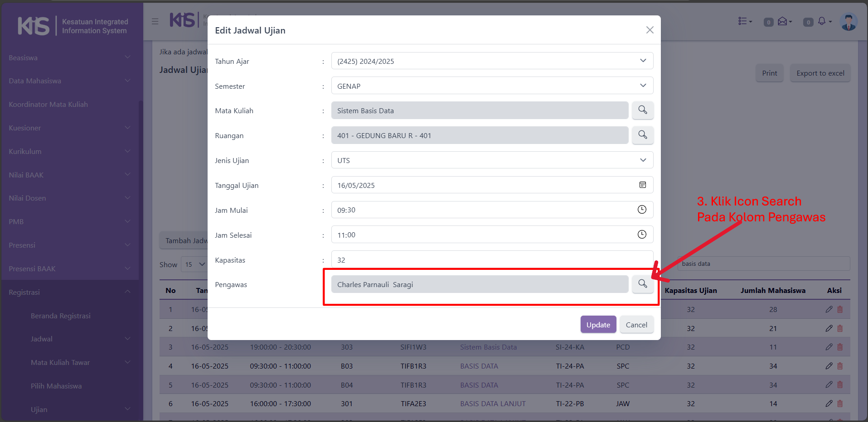Open calendar picker in Tanggal Ujian field
This screenshot has width=868, height=422.
[x=642, y=185]
